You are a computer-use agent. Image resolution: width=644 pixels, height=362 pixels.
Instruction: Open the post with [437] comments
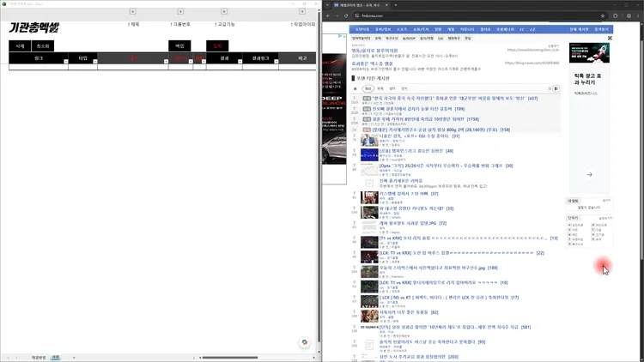[454, 99]
